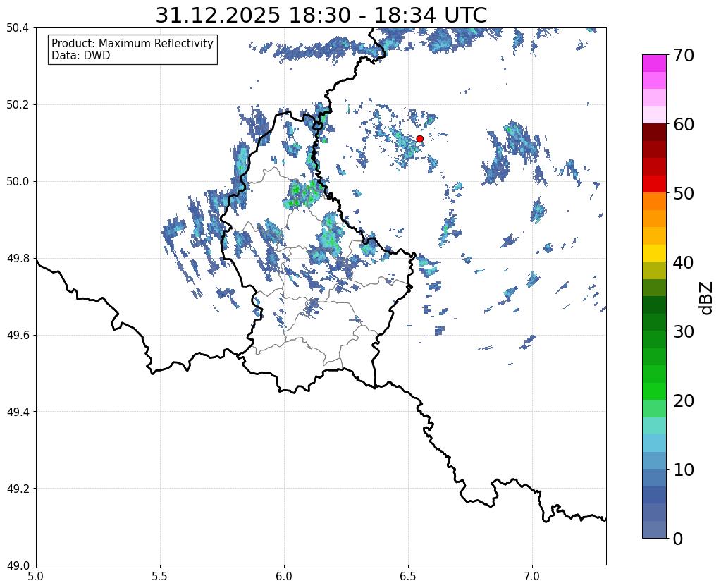
Task: Click the latitude tick label 50.2
Action: tap(18, 105)
